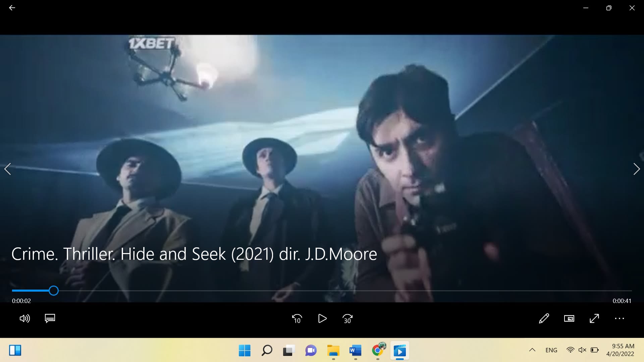644x362 pixels.
Task: Click the seek bar playhead handle
Action: click(54, 291)
